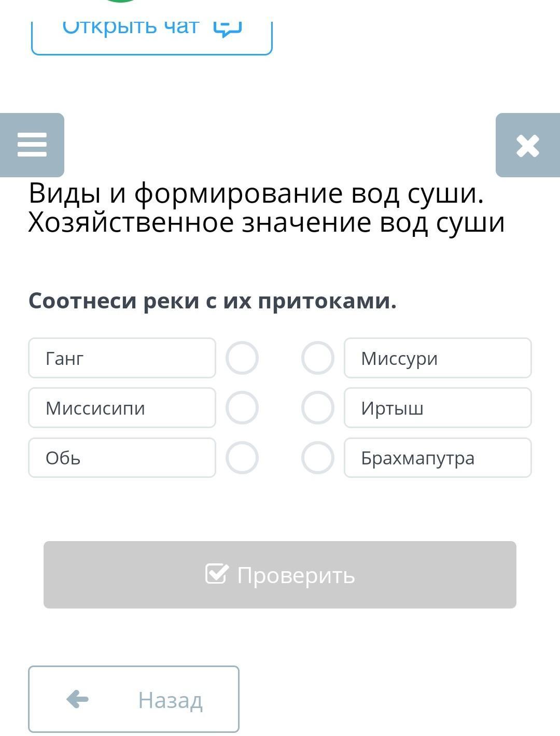Click the Ганг river box
The height and width of the screenshot is (736, 560).
122,358
